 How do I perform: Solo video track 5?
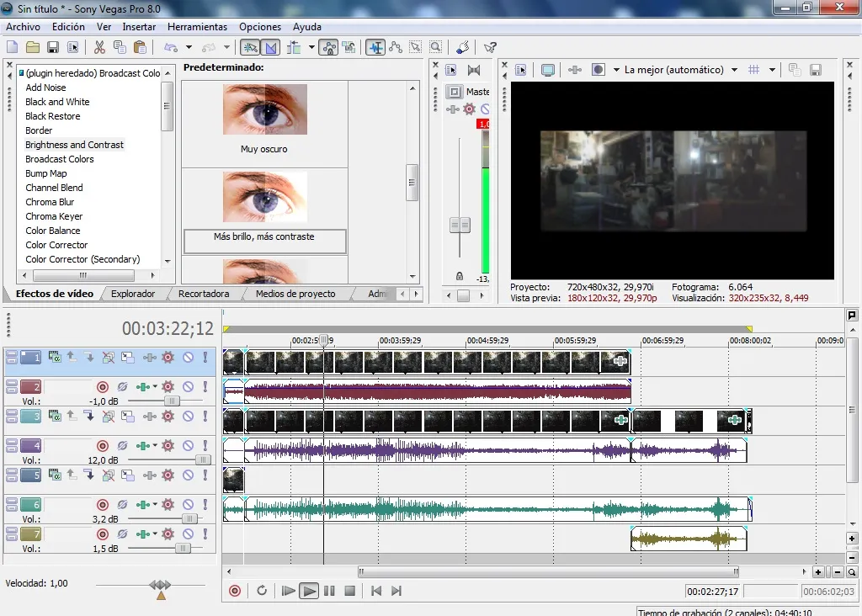tap(205, 475)
